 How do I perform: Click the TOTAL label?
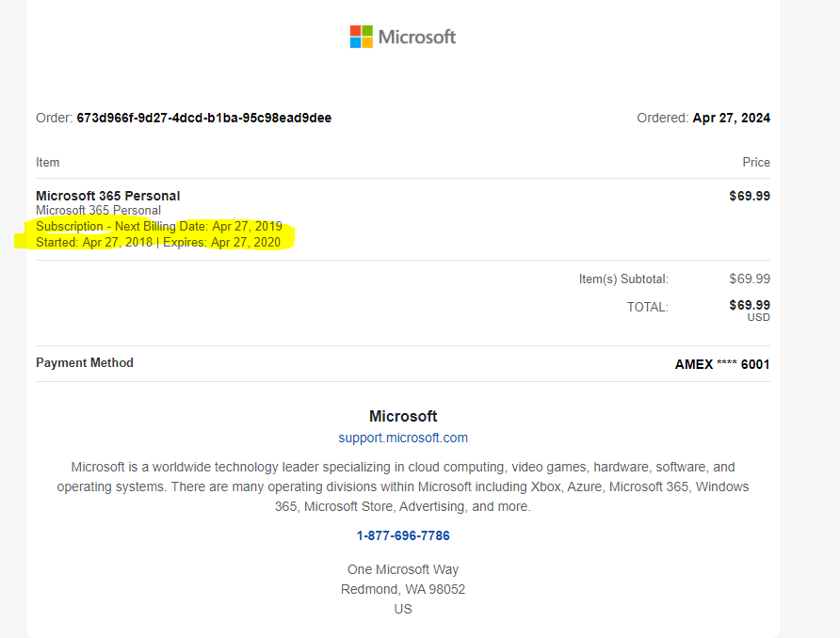click(647, 307)
